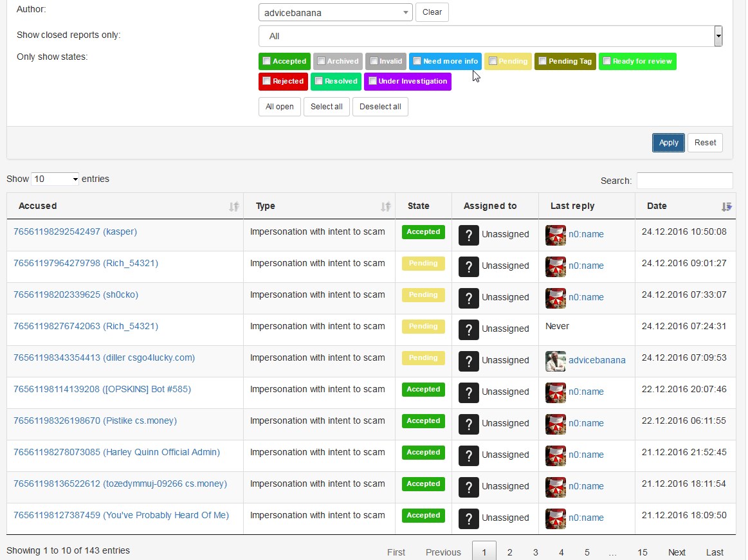Enable the Accepted state checkbox
This screenshot has height=560, width=748.
pyautogui.click(x=266, y=62)
